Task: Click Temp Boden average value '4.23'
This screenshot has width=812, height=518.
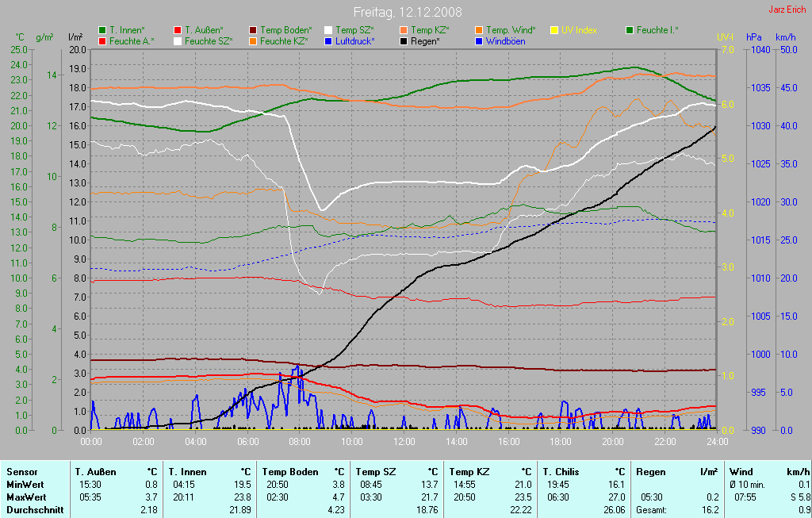Action: [x=336, y=510]
